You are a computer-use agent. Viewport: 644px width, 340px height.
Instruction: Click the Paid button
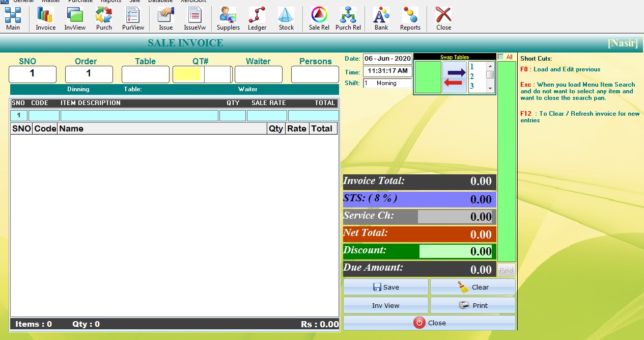507,271
